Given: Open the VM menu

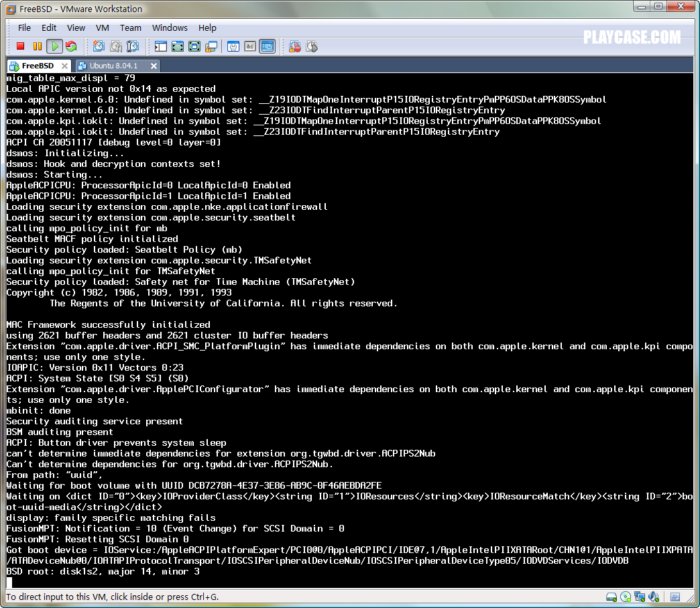Looking at the screenshot, I should [102, 27].
